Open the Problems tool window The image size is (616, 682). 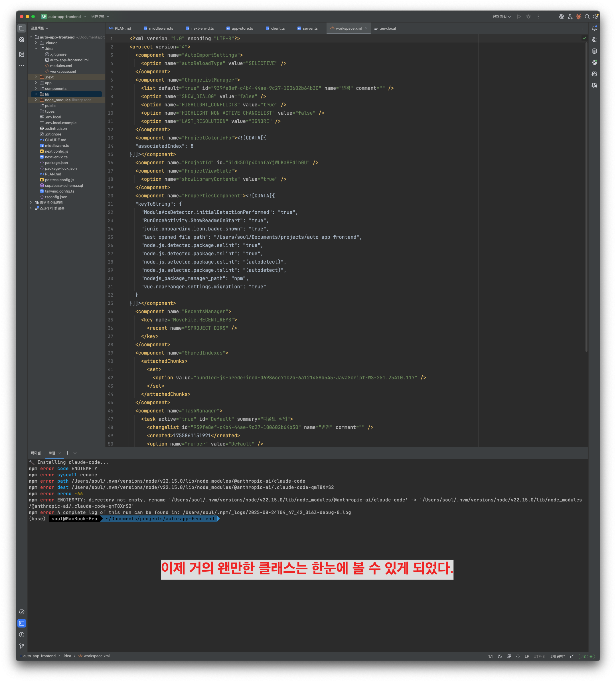click(22, 635)
